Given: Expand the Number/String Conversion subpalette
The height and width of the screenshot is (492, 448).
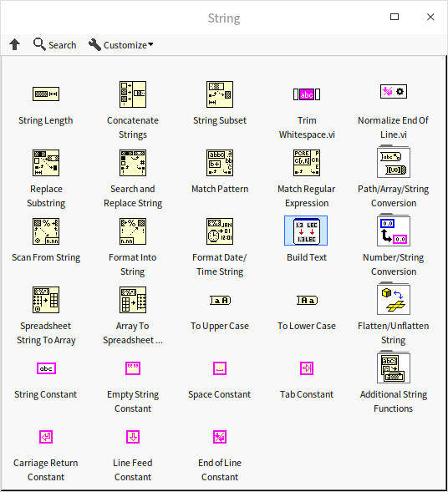Looking at the screenshot, I should [394, 230].
